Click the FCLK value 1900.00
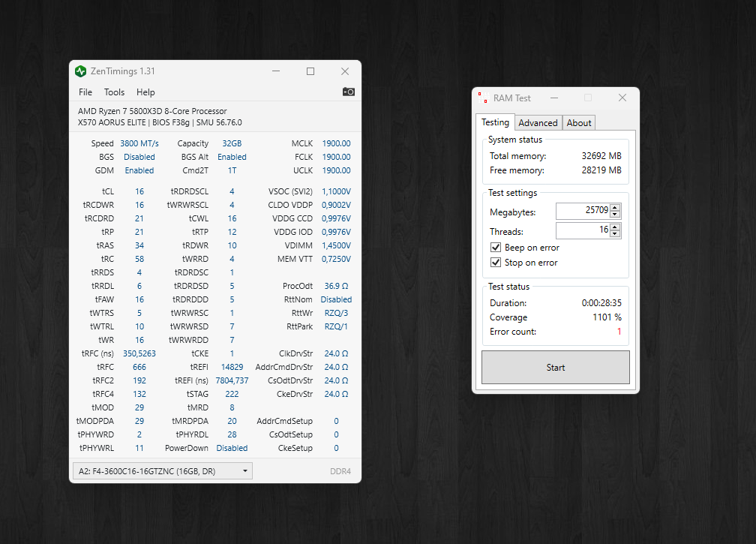 click(336, 157)
